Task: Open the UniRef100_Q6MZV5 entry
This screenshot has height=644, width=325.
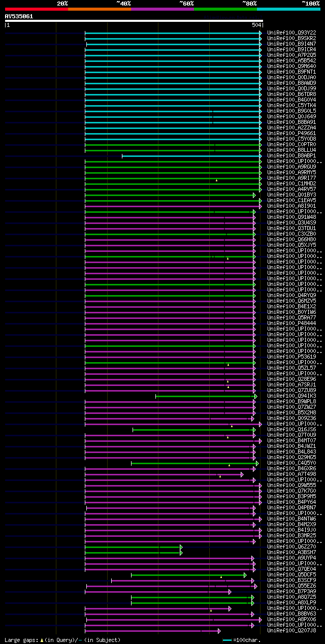Action: [291, 301]
